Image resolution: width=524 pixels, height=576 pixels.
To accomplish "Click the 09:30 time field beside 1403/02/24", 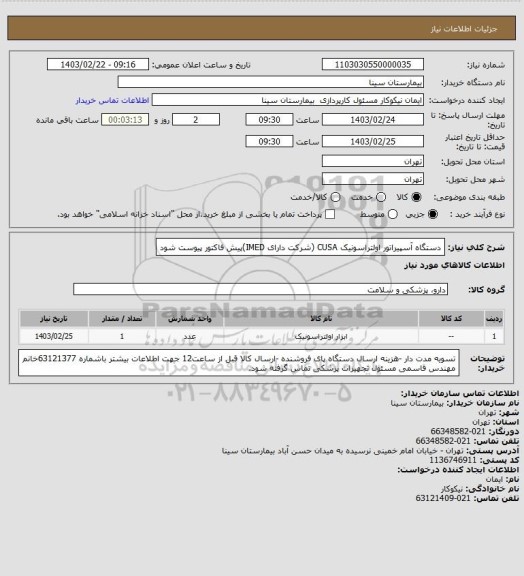I will (269, 120).
